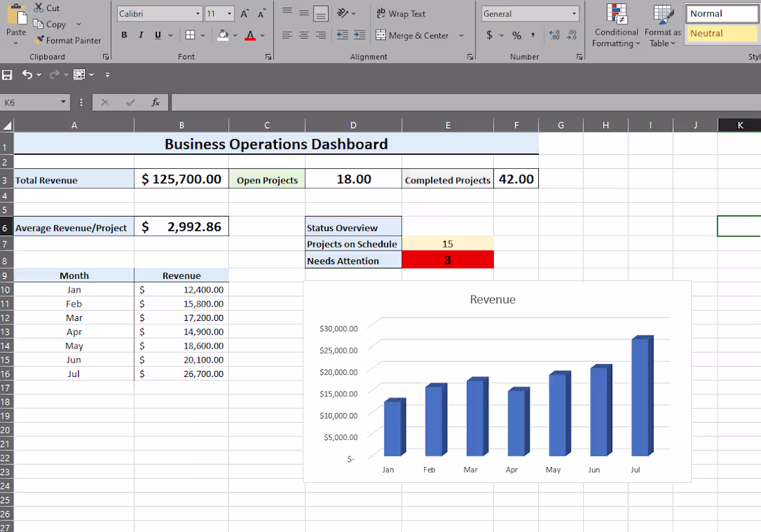Click the Undo arrow icon
Image resolution: width=761 pixels, height=532 pixels.
tap(27, 75)
